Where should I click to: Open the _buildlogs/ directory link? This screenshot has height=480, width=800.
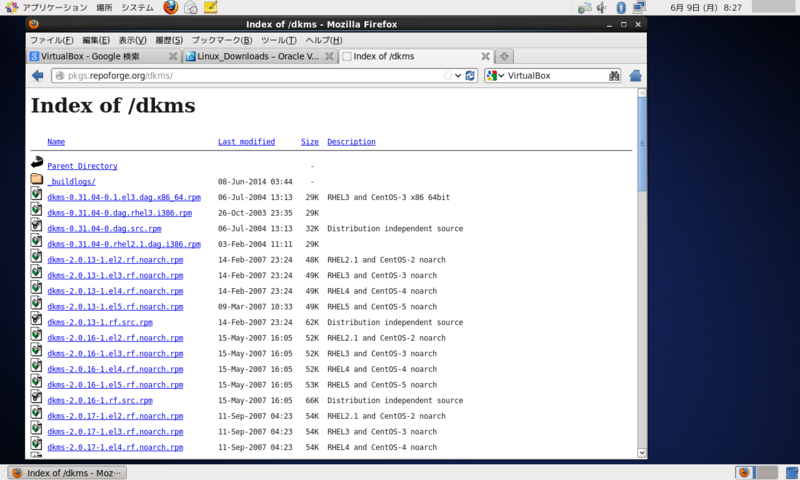coord(71,182)
